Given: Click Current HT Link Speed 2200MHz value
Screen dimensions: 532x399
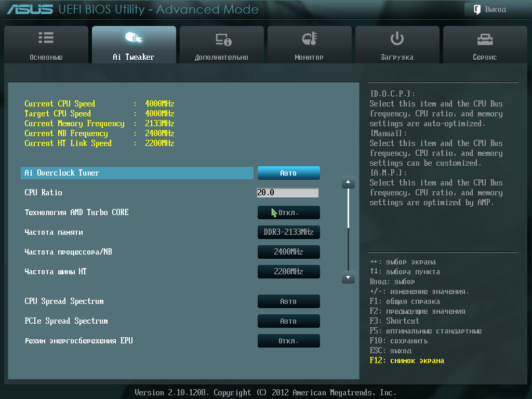Looking at the screenshot, I should click(x=159, y=143).
